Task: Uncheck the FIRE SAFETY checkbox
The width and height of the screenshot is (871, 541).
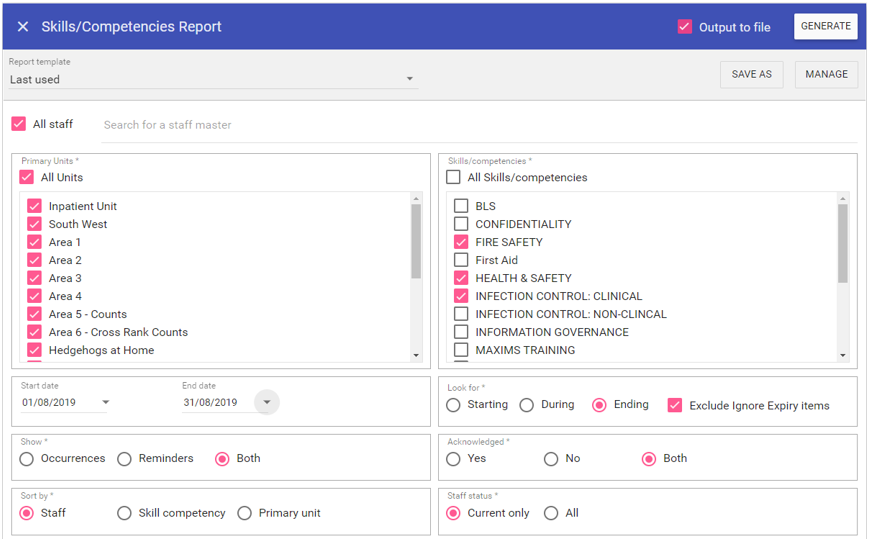Action: [461, 242]
